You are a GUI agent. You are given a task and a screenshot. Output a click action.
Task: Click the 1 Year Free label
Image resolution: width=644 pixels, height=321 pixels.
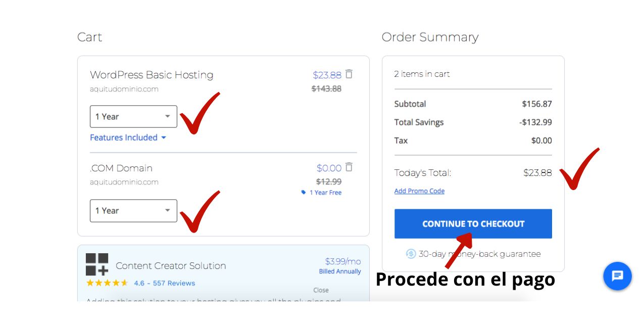pyautogui.click(x=325, y=193)
